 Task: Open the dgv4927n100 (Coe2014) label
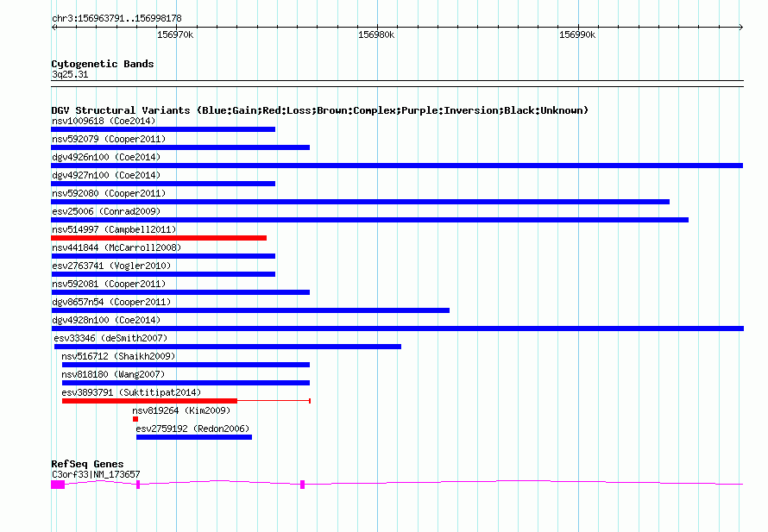click(106, 175)
